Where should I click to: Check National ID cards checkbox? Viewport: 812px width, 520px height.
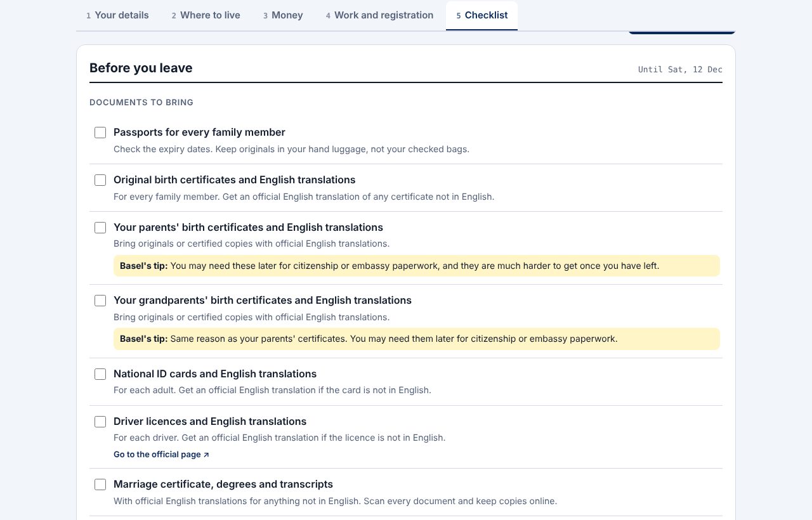coord(100,374)
